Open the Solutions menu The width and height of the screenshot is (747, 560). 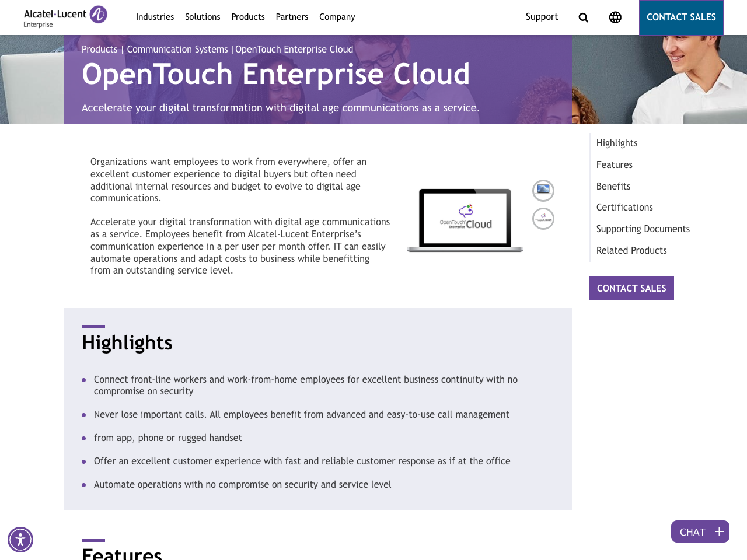(203, 17)
